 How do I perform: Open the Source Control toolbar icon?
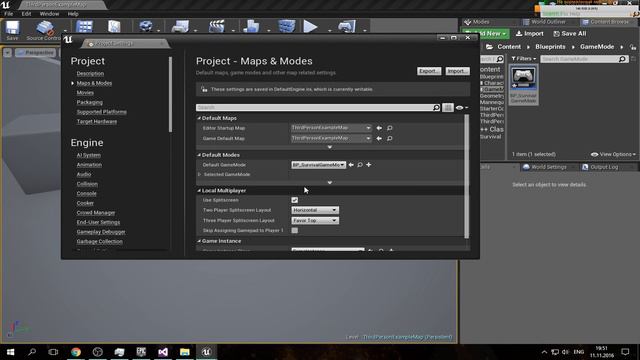point(44,28)
